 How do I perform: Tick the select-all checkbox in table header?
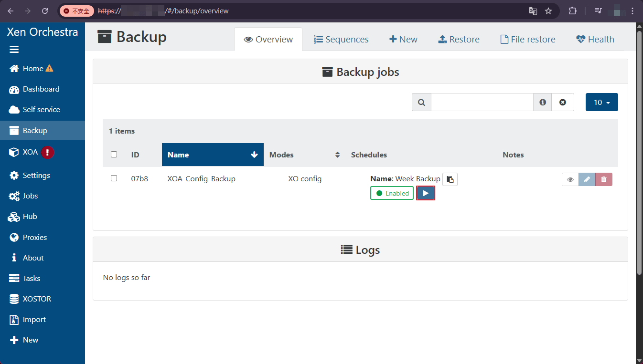pyautogui.click(x=114, y=154)
